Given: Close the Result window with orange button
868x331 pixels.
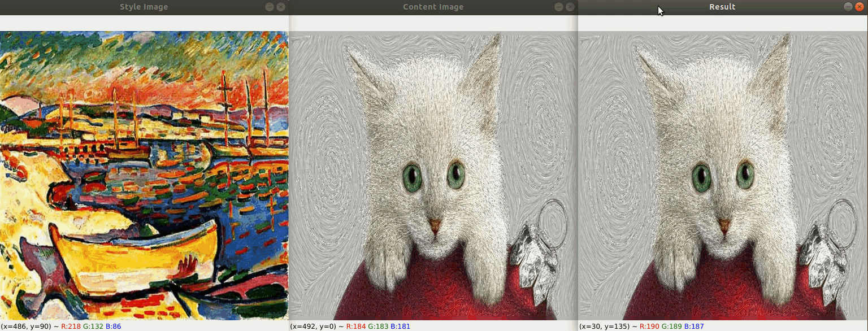Looking at the screenshot, I should [860, 7].
